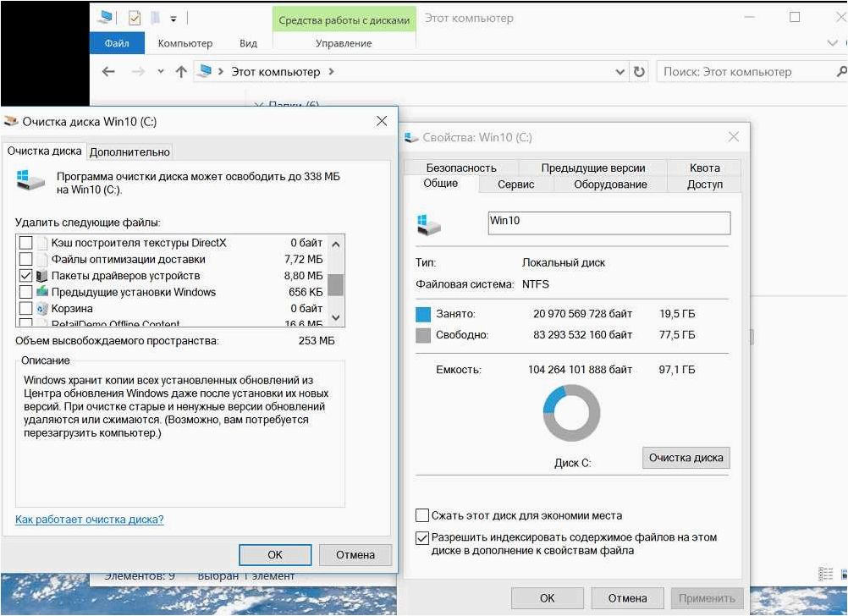
Task: Enable compress this drive to save space
Action: click(x=422, y=515)
